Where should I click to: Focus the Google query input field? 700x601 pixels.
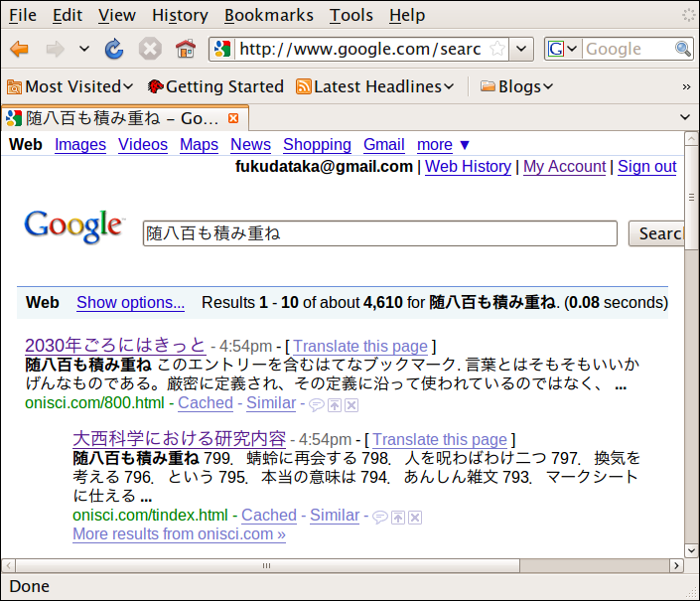[380, 233]
